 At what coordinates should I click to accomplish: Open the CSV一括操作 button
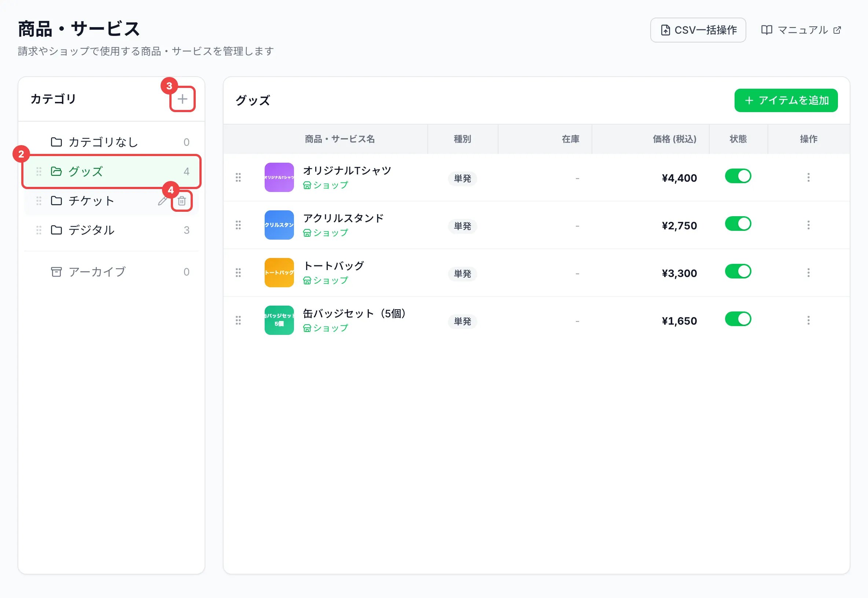pos(698,30)
